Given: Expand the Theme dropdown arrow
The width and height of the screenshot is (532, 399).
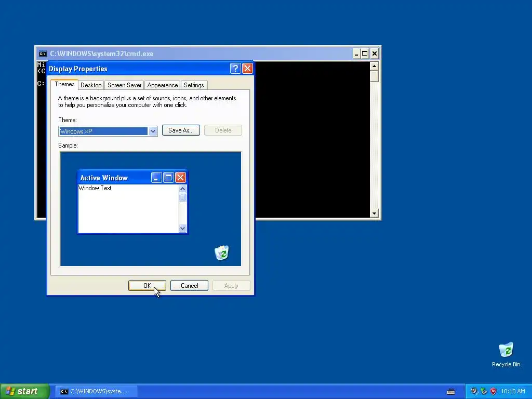Looking at the screenshot, I should (x=153, y=131).
